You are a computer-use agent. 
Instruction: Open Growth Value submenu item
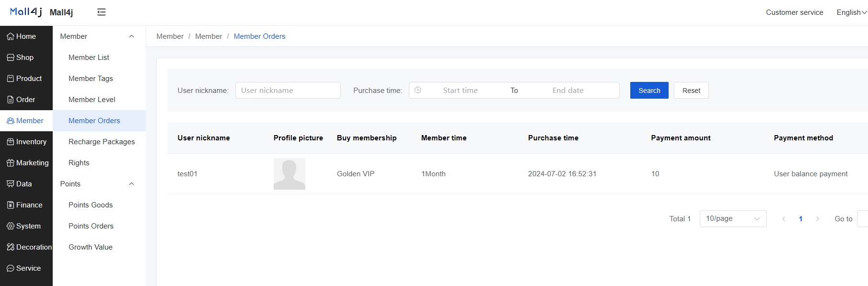99,247
